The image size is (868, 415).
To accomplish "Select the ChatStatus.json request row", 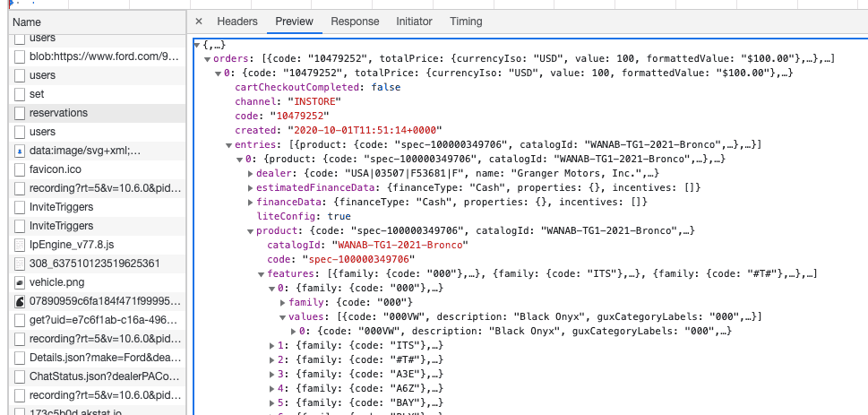I will tap(98, 376).
